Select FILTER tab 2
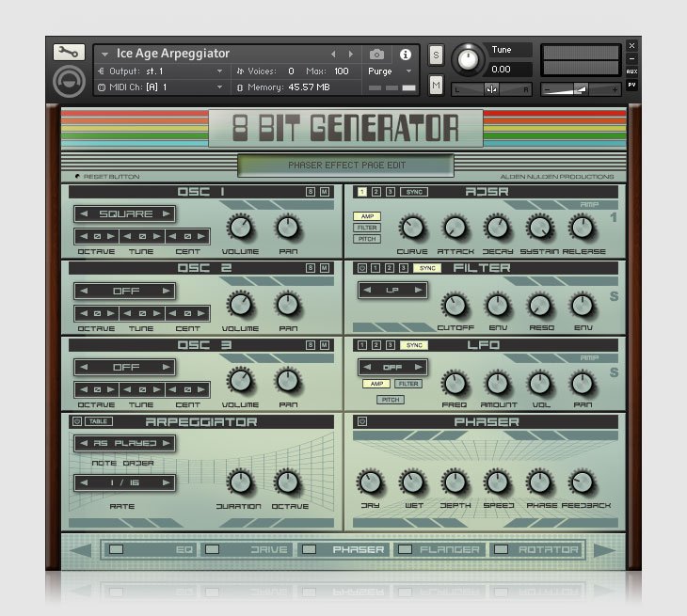The height and width of the screenshot is (616, 687). (x=389, y=268)
